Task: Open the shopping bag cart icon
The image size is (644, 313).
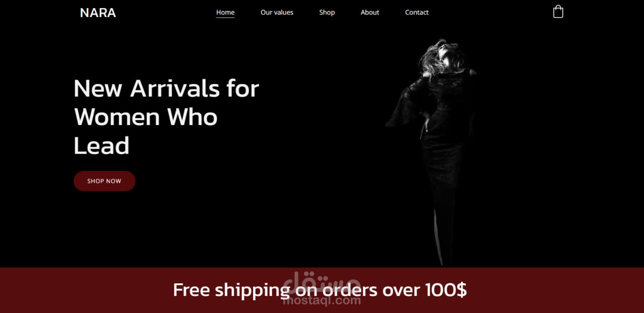Action: (x=558, y=12)
